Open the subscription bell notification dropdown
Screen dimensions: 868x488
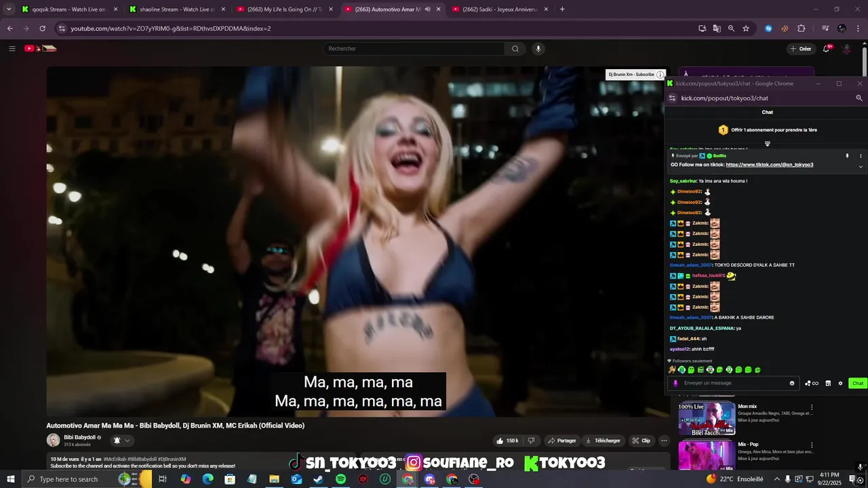coord(121,441)
